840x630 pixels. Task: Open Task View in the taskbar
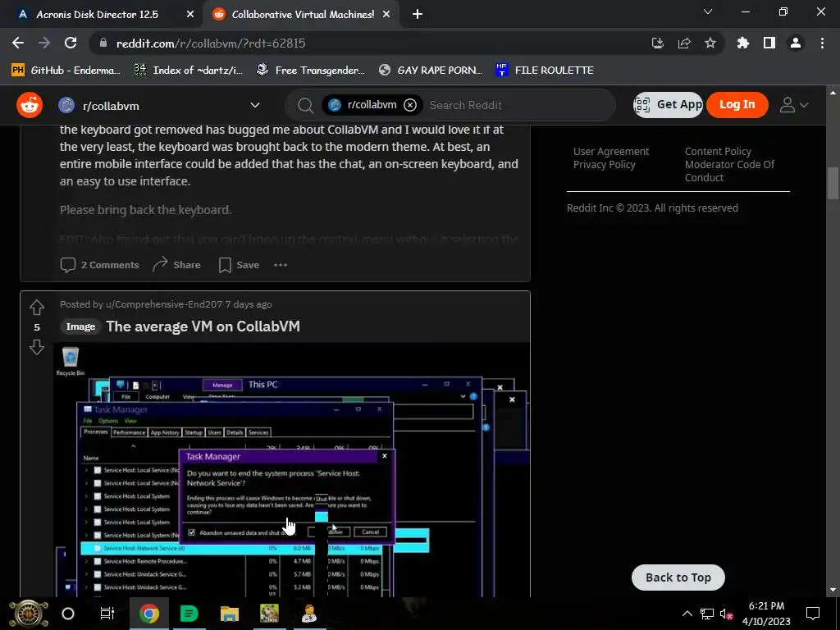(x=107, y=614)
